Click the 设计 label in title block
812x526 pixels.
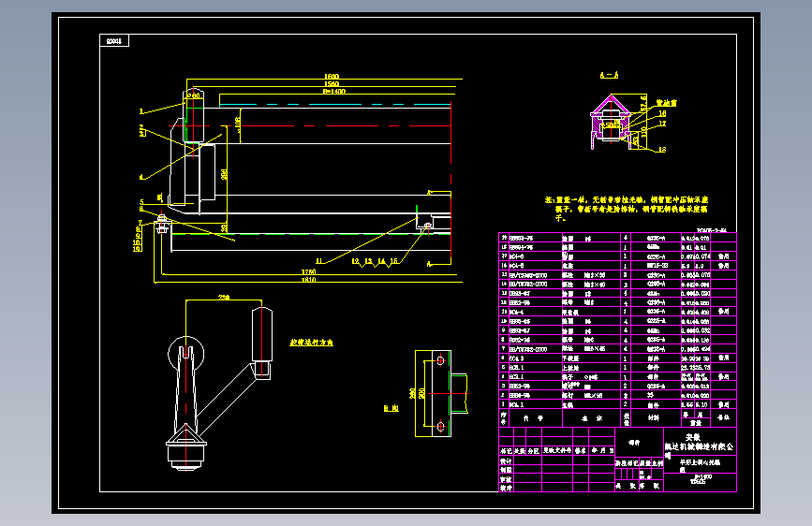tap(506, 460)
